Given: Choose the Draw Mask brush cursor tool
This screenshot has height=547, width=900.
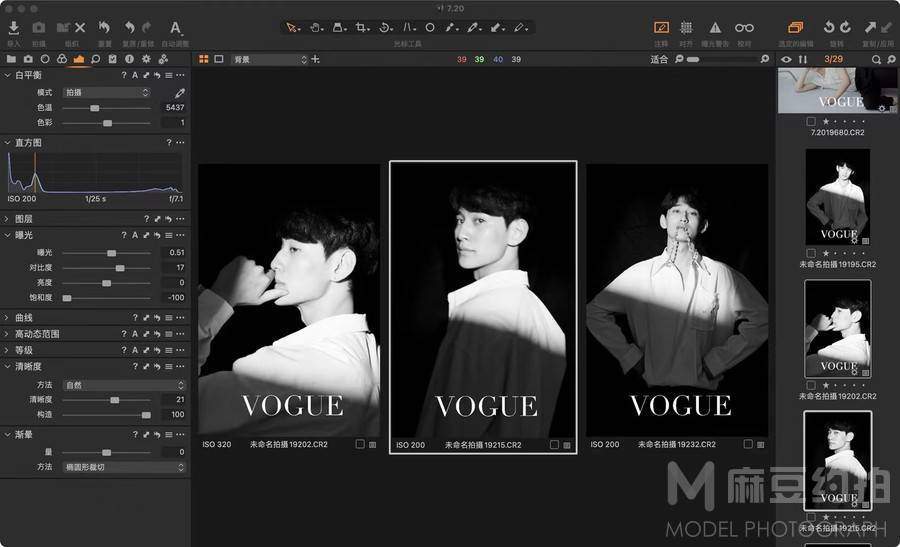Looking at the screenshot, I should coord(451,28).
